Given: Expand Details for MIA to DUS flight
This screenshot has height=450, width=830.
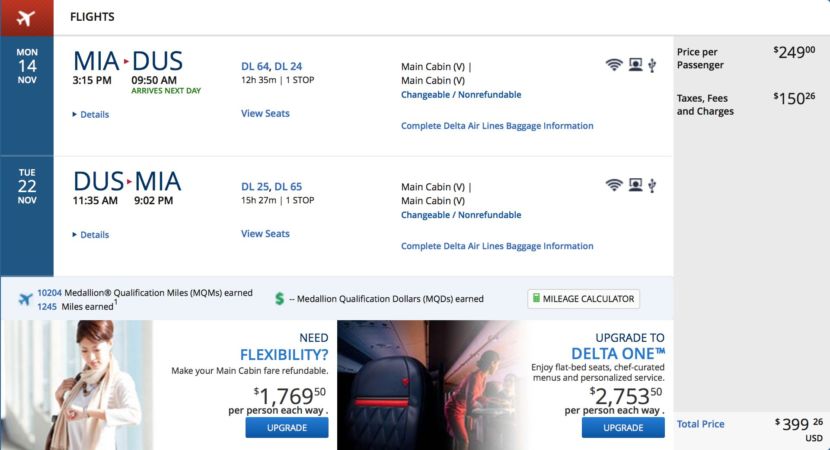Looking at the screenshot, I should pos(91,115).
